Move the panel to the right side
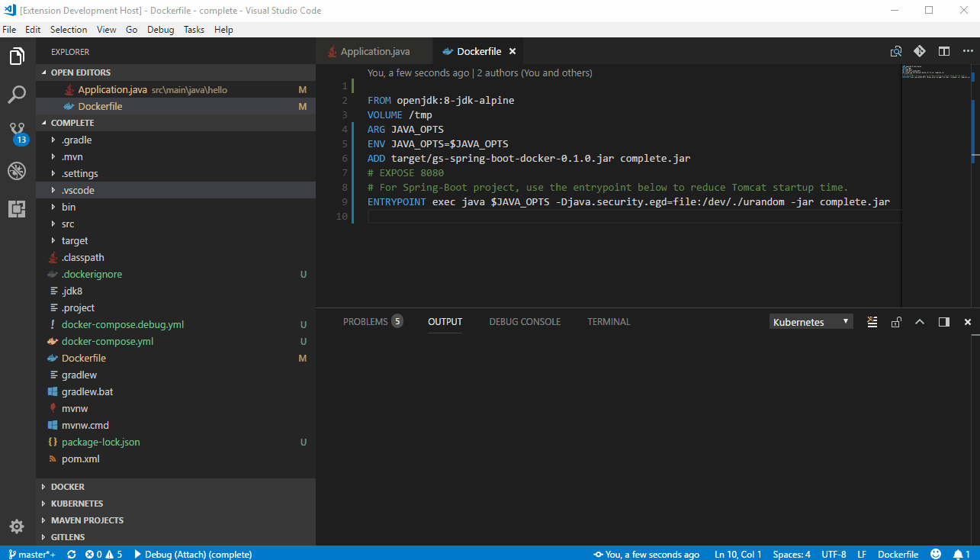 click(x=944, y=322)
